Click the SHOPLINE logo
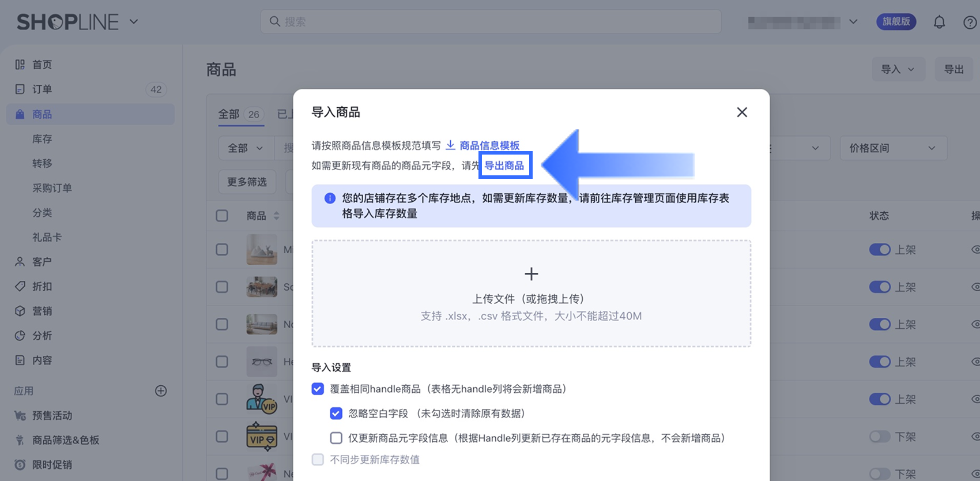Viewport: 980px width, 481px height. (67, 22)
